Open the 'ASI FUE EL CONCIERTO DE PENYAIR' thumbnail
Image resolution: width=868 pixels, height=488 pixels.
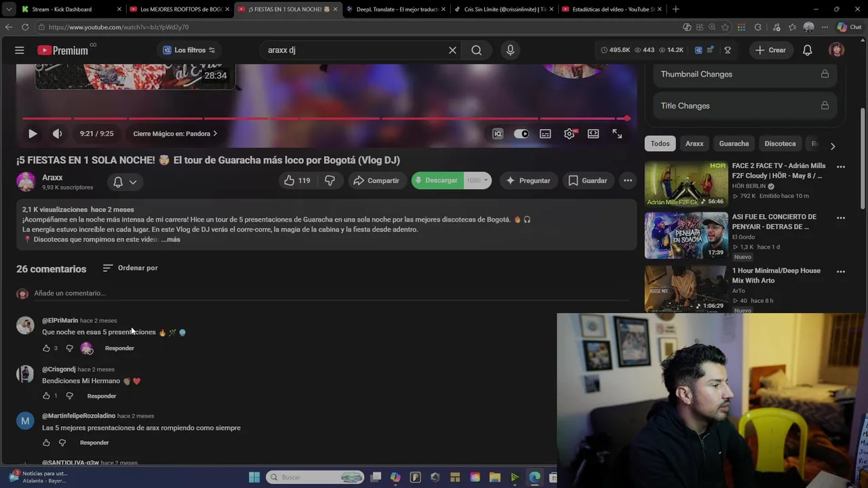tap(686, 235)
